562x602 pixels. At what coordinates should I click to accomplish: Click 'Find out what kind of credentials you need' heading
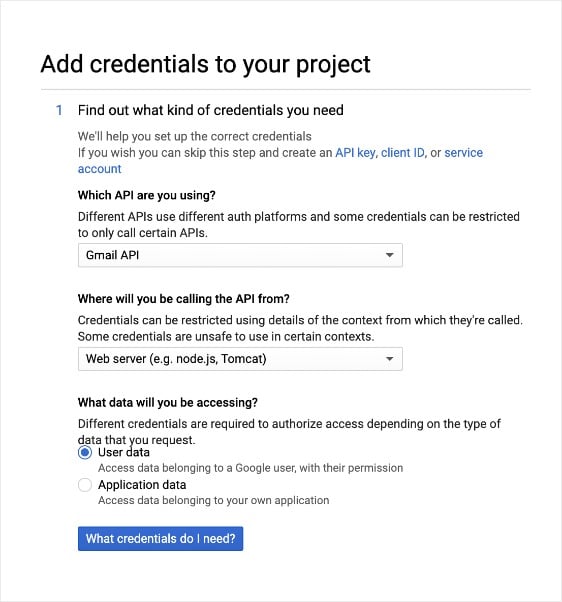[210, 111]
